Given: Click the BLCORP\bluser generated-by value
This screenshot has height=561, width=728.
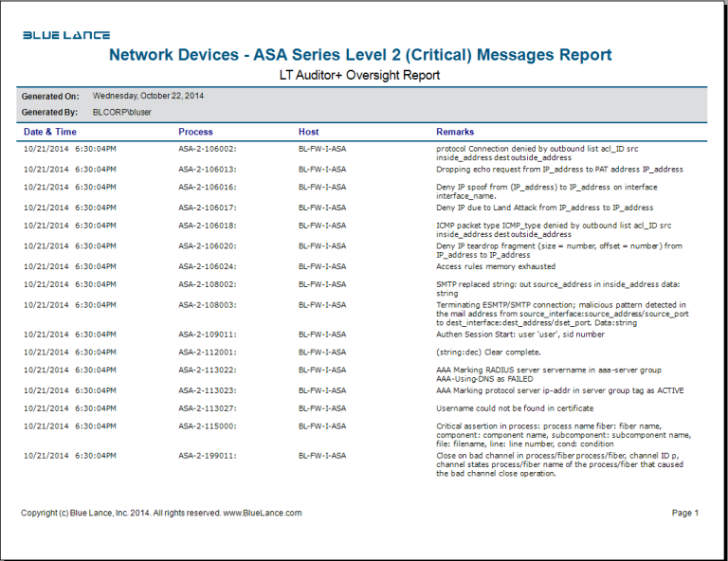Looking at the screenshot, I should 127,112.
